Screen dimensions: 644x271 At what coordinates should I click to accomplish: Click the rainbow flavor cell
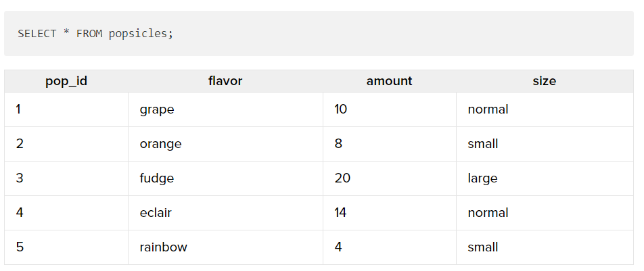tap(225, 247)
